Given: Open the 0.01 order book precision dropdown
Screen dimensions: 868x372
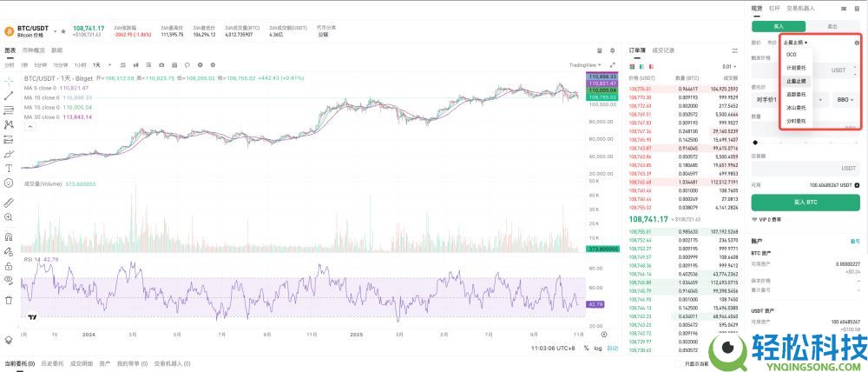Looking at the screenshot, I should click(727, 65).
